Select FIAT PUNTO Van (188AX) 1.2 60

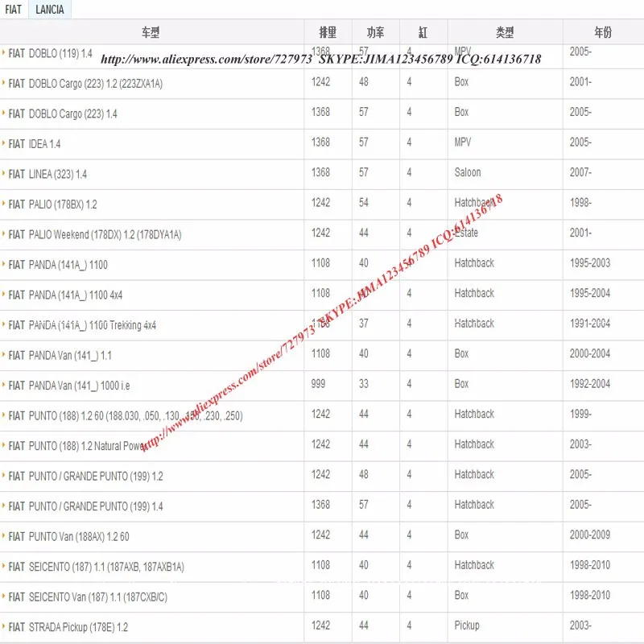(68, 536)
